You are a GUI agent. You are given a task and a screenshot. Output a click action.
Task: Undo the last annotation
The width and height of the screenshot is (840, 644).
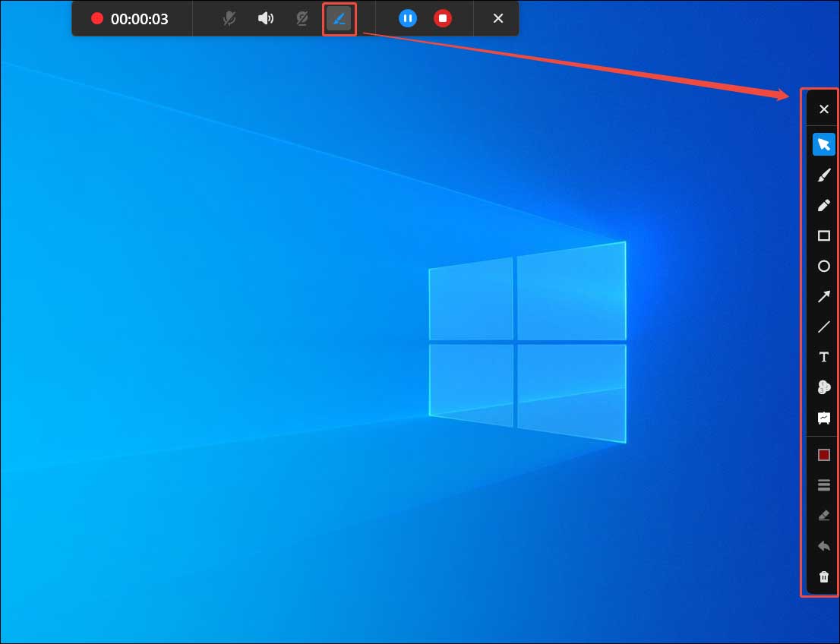(x=823, y=545)
